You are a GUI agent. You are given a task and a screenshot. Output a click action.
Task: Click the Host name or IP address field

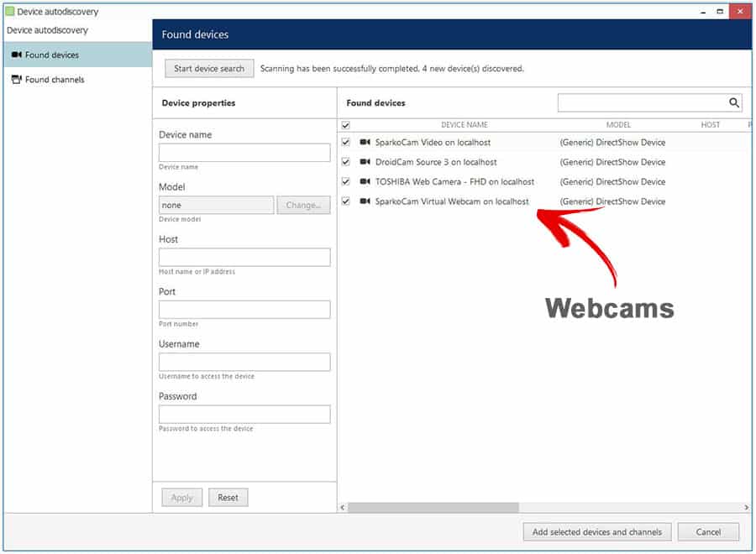click(x=244, y=258)
